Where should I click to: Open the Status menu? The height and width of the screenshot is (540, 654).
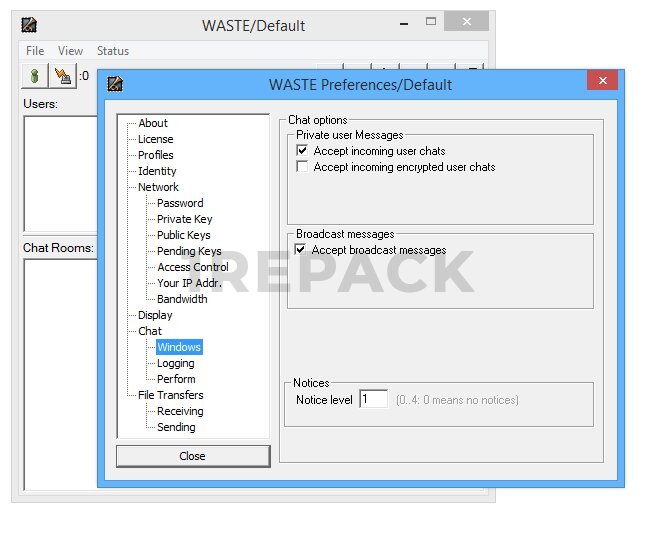point(112,51)
